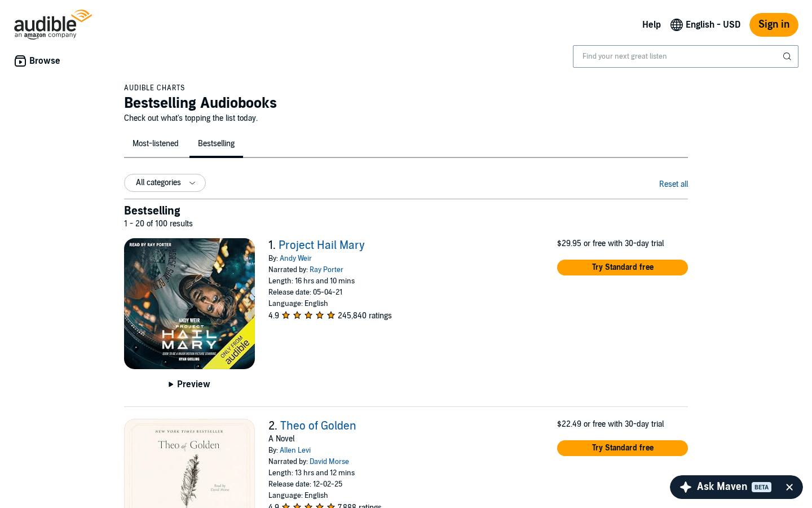Viewport: 812px width, 508px height.
Task: Expand the Preview for Project Hail Mary
Action: 189,384
